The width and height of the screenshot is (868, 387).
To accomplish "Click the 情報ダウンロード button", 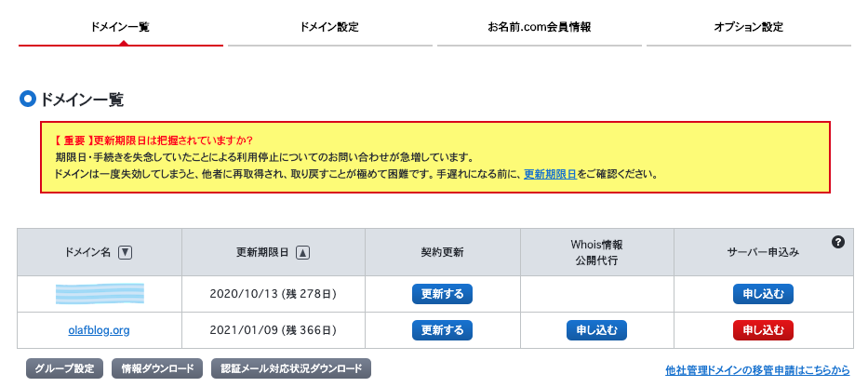I will [x=156, y=368].
